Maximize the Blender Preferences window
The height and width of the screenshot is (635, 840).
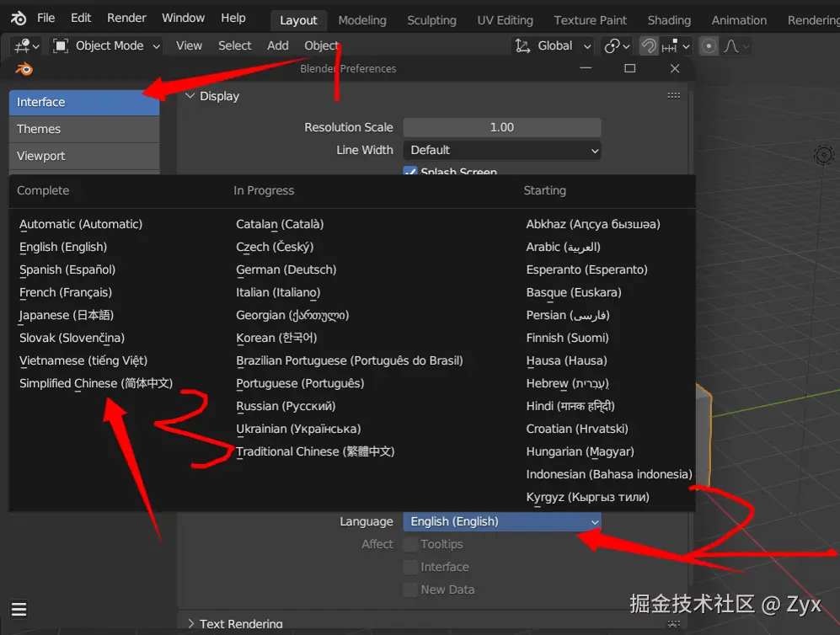click(x=630, y=68)
